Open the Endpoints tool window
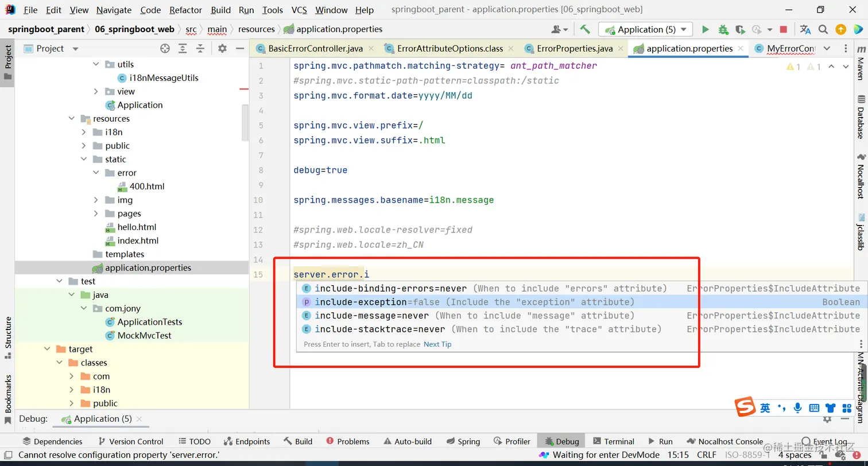The image size is (868, 466). pos(247,441)
